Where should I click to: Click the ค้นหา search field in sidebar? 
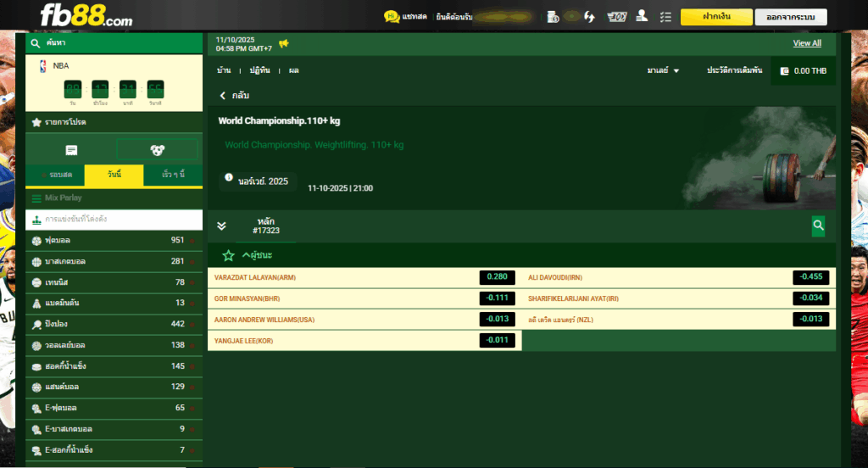point(114,42)
